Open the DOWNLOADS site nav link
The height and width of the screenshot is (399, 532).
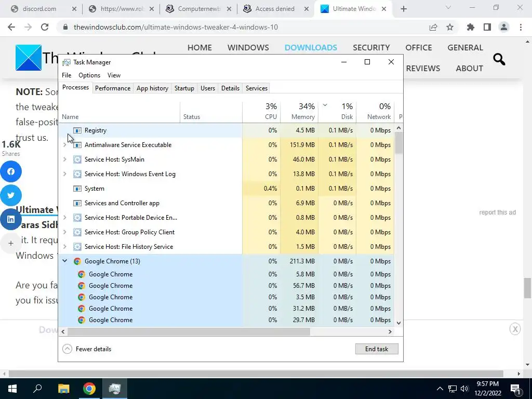tap(311, 47)
